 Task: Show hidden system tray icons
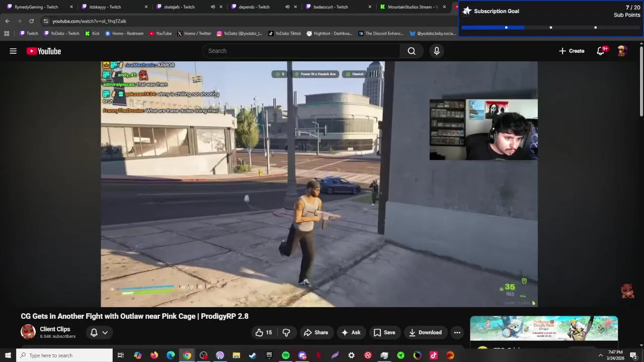(x=600, y=355)
